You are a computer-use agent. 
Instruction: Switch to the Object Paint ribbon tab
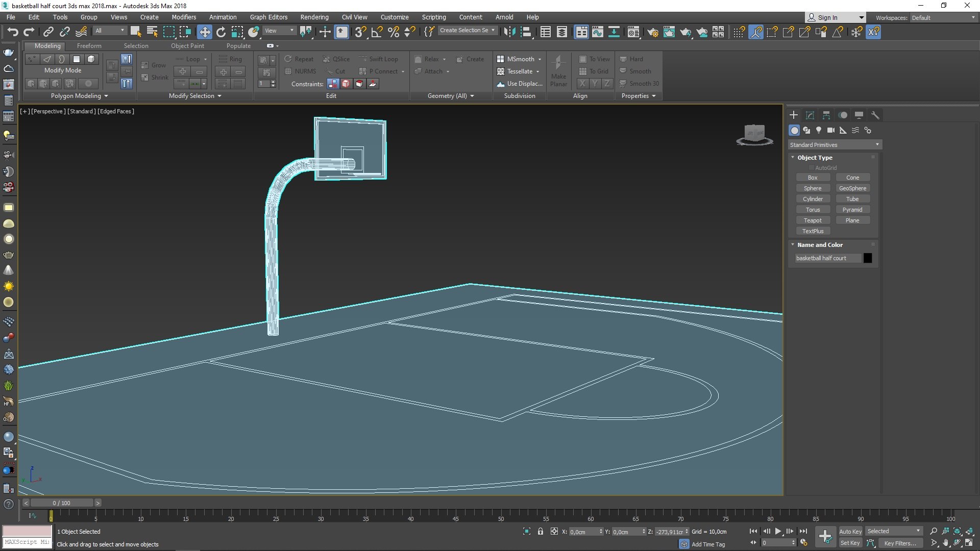[x=187, y=46]
